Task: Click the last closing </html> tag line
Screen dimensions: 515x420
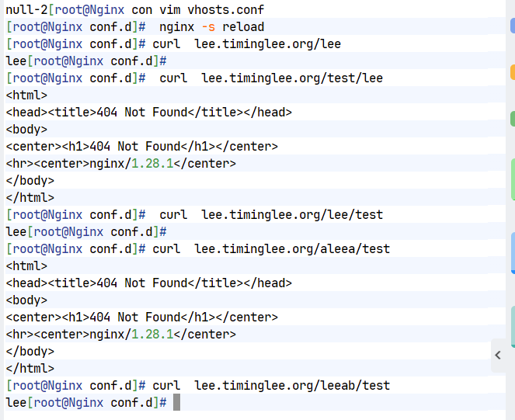Action: (30, 369)
